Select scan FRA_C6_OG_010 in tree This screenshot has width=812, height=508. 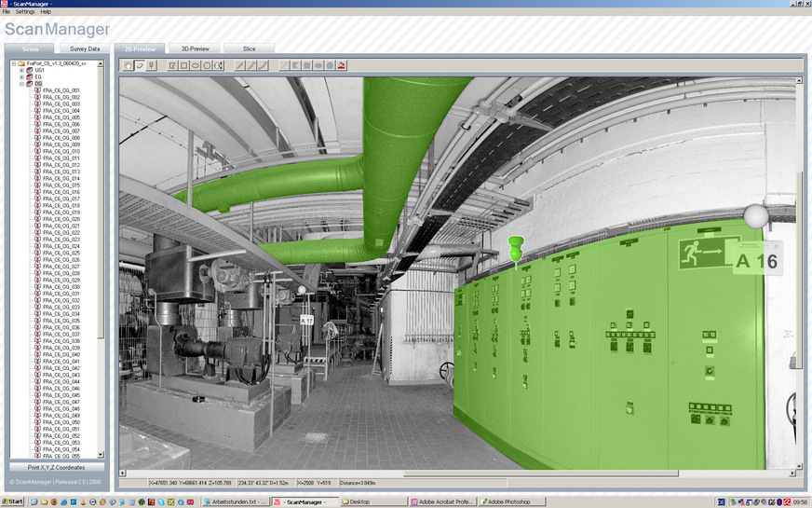61,151
